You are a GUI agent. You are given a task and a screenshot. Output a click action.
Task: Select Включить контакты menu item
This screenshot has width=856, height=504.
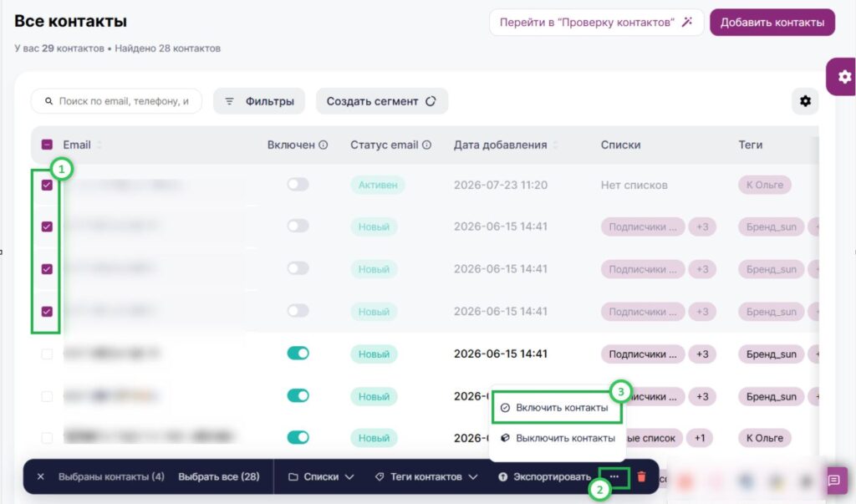click(x=557, y=408)
